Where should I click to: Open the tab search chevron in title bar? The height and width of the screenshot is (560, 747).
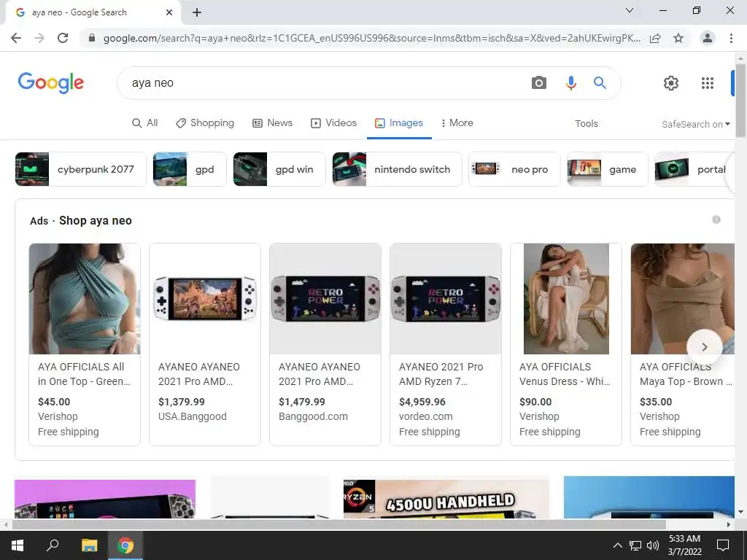pyautogui.click(x=630, y=10)
